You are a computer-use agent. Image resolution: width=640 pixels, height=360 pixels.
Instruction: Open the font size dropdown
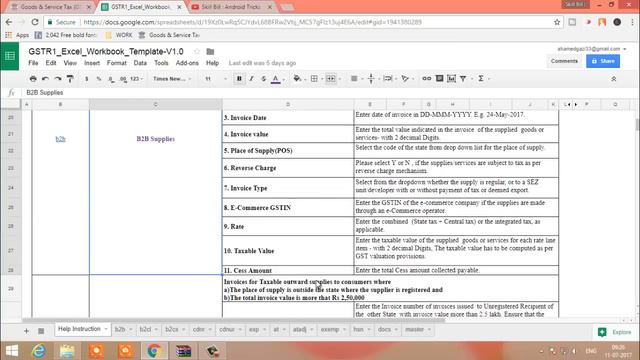(x=216, y=79)
